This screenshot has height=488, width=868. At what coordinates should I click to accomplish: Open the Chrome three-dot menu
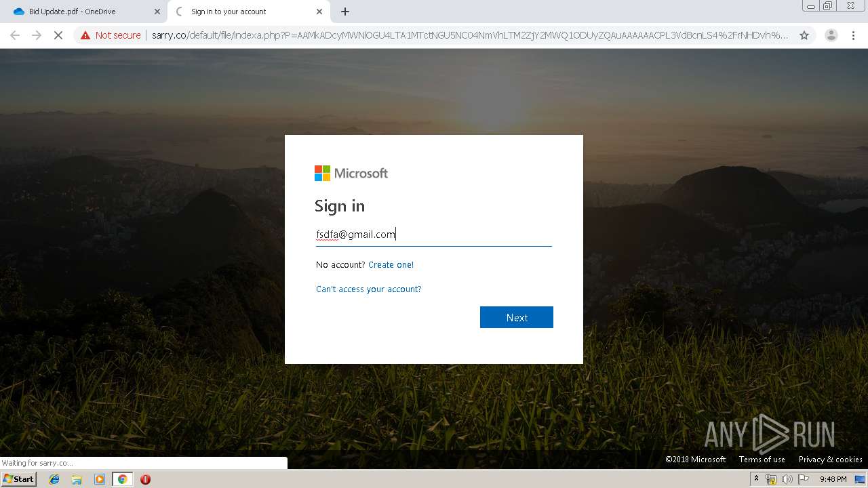click(853, 35)
